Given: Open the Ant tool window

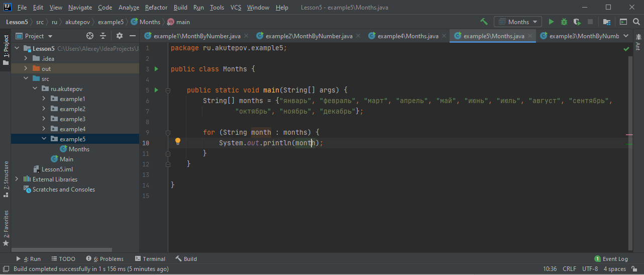Looking at the screenshot, I should tap(638, 42).
